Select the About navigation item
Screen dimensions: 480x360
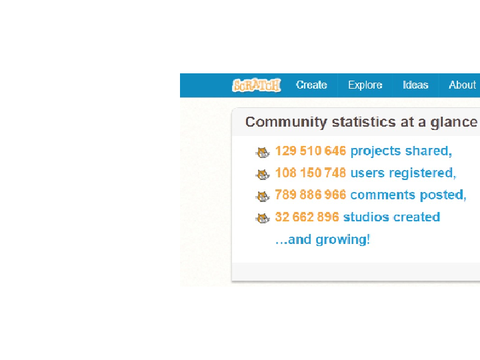[x=462, y=85]
